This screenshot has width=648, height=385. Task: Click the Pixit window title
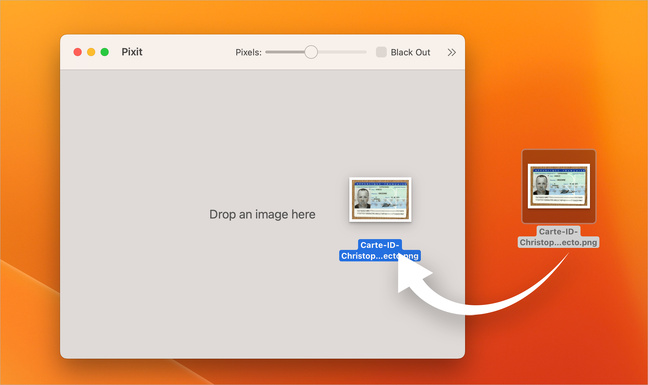click(132, 52)
